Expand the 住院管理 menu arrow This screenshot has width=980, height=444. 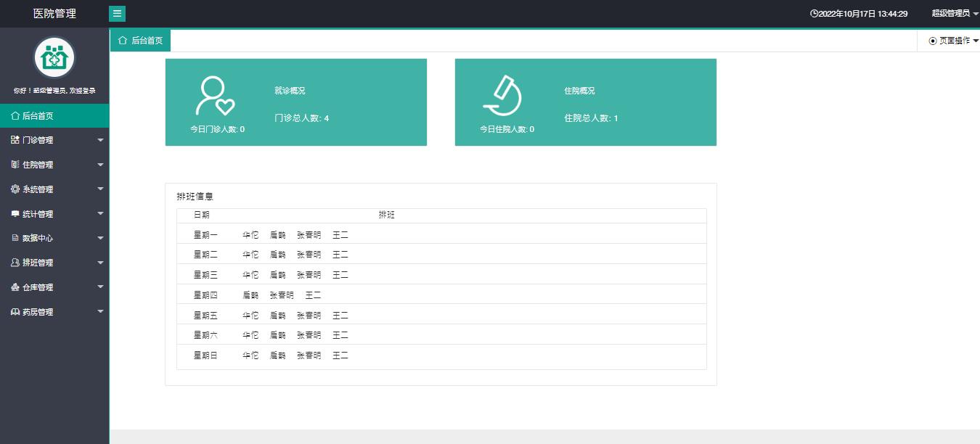[101, 165]
